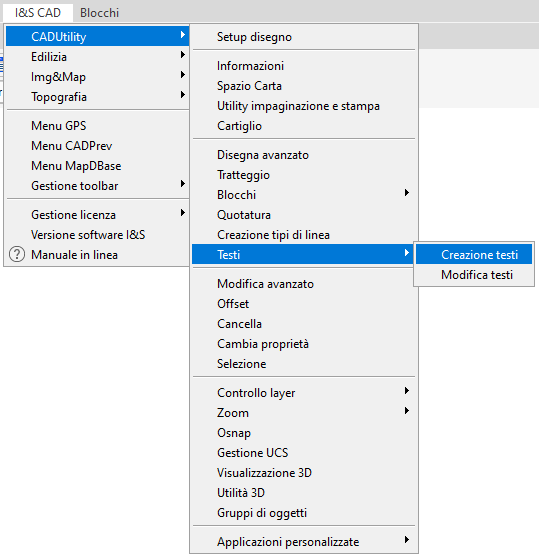The height and width of the screenshot is (556, 539).
Task: Open Applicazioni personalizzate submenu
Action: [304, 541]
